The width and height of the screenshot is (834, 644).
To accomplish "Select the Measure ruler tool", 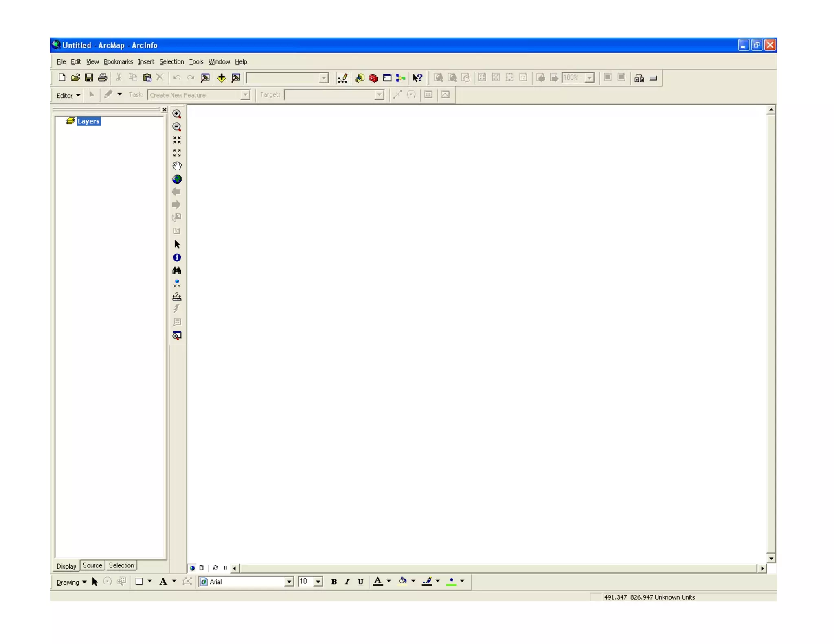I will point(177,296).
